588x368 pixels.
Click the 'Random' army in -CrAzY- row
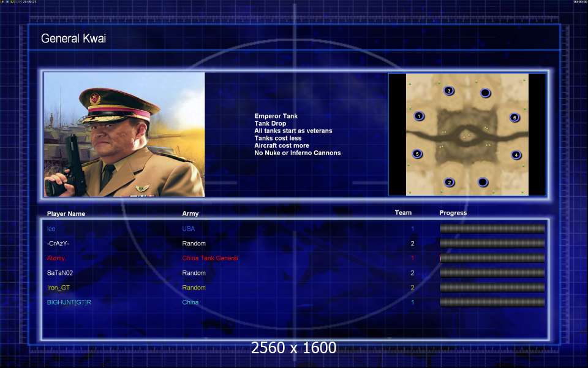194,243
